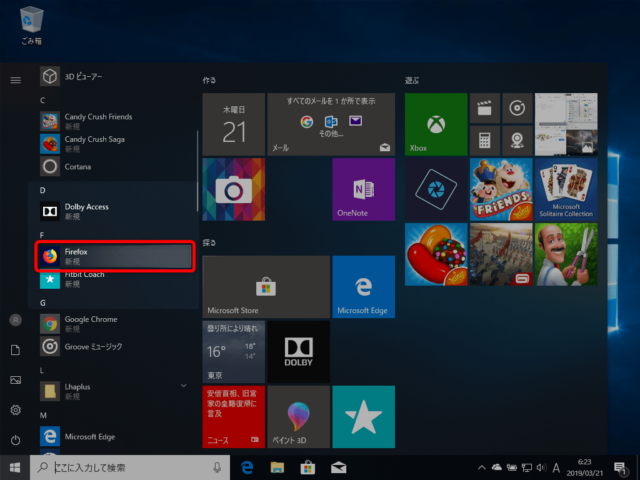Open the green Xbox tile
640x480 pixels.
(x=436, y=124)
